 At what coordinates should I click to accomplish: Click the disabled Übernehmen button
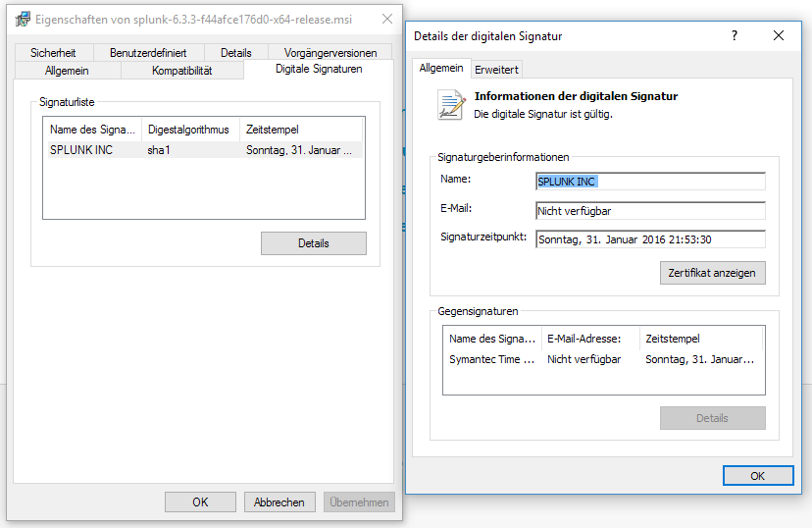tap(359, 502)
